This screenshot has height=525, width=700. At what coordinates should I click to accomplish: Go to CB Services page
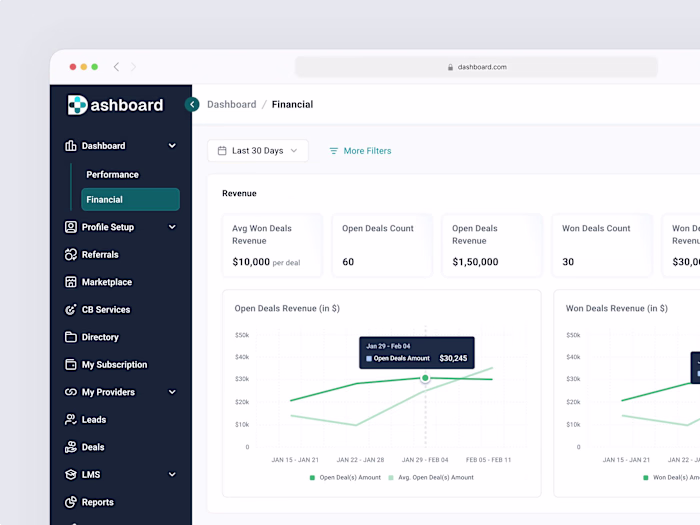(106, 309)
